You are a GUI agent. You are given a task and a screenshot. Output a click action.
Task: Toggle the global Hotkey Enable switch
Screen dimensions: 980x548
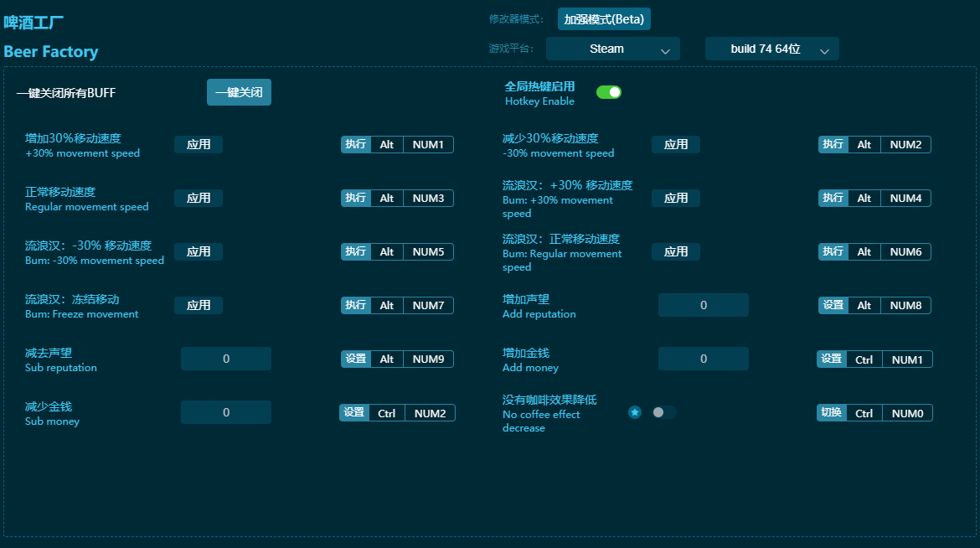(x=609, y=92)
